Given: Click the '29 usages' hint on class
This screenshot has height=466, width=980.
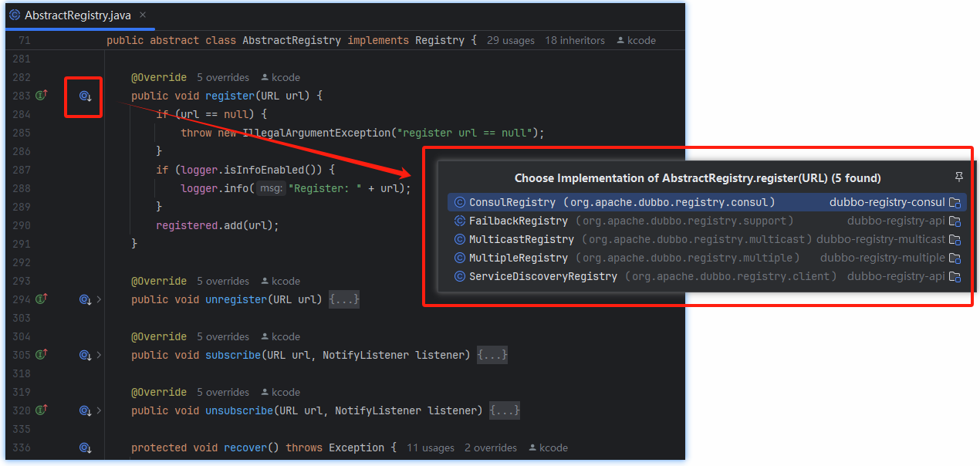Looking at the screenshot, I should pos(510,40).
